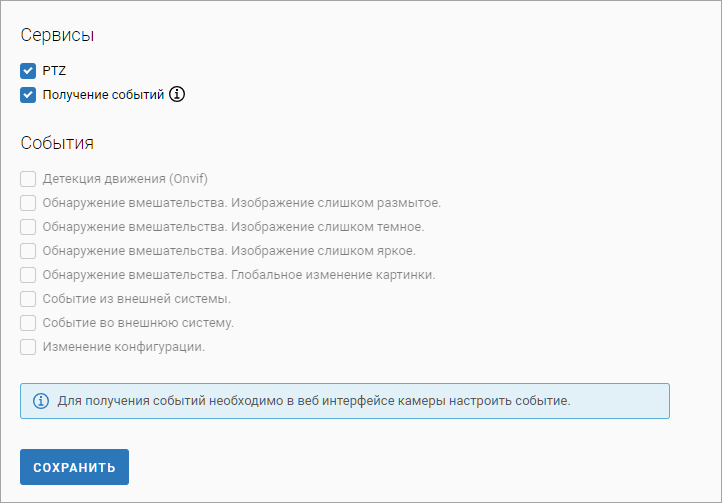722x503 pixels.
Task: Click the info icon beside Получение событий
Action: point(177,95)
